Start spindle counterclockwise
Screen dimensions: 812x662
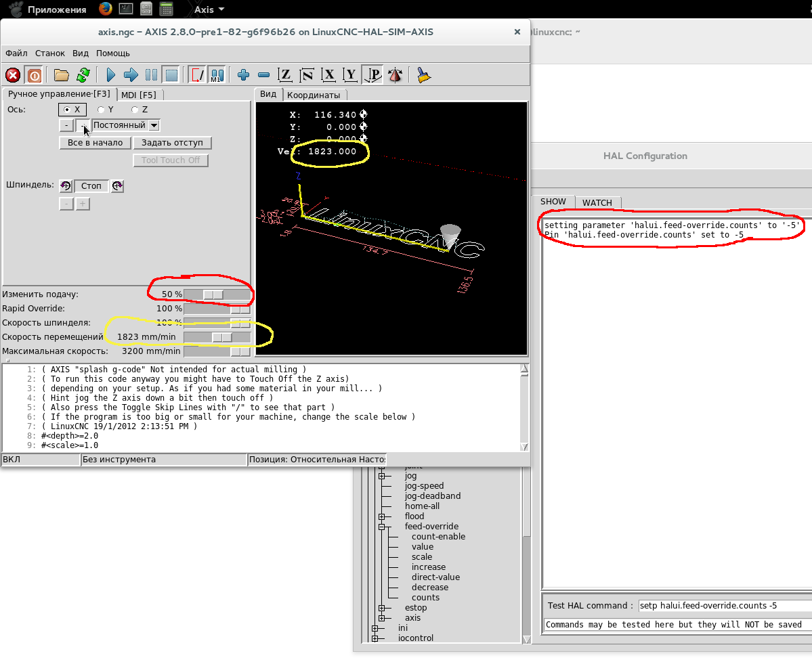click(66, 186)
